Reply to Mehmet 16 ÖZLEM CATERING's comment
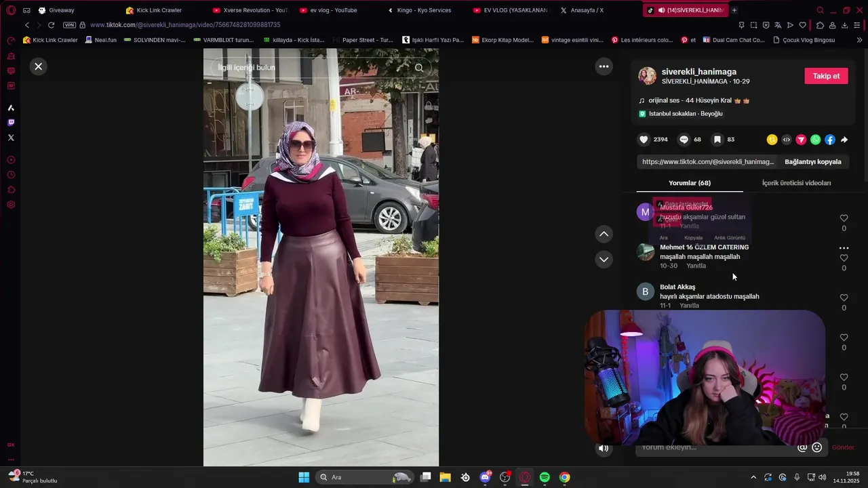The image size is (868, 488). coord(696,266)
